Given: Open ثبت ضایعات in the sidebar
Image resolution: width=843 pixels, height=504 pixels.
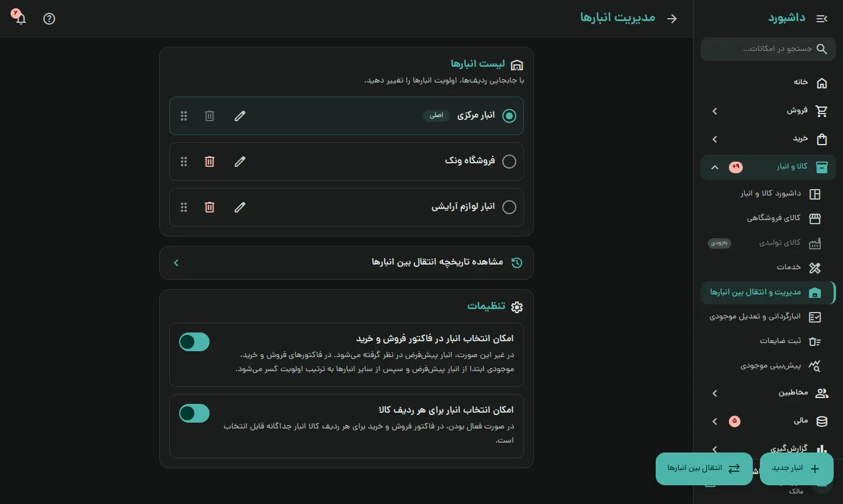Looking at the screenshot, I should [768, 341].
